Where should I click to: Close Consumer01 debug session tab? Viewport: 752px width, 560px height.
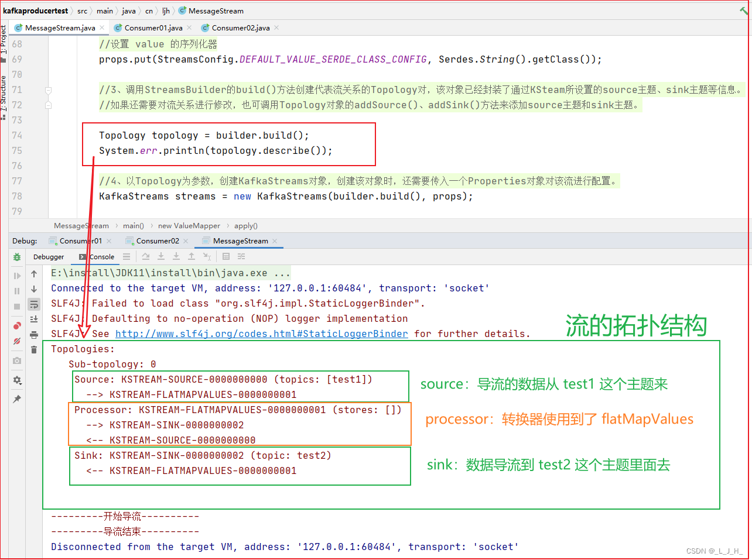(x=109, y=241)
